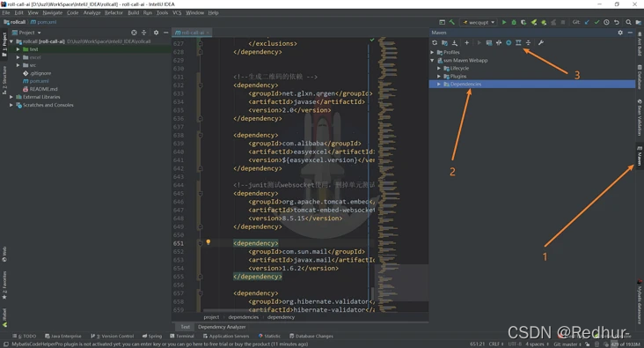
Task: Open Project panel gear settings
Action: tap(156, 33)
